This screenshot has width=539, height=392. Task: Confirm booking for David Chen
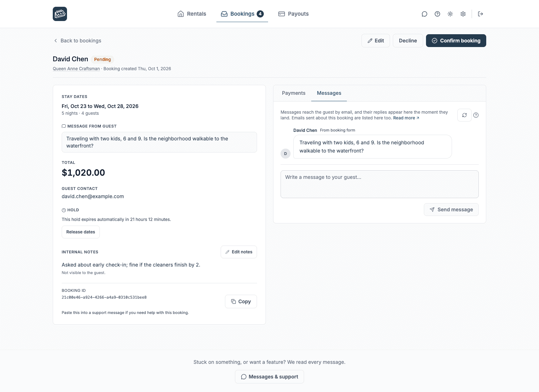click(x=456, y=41)
